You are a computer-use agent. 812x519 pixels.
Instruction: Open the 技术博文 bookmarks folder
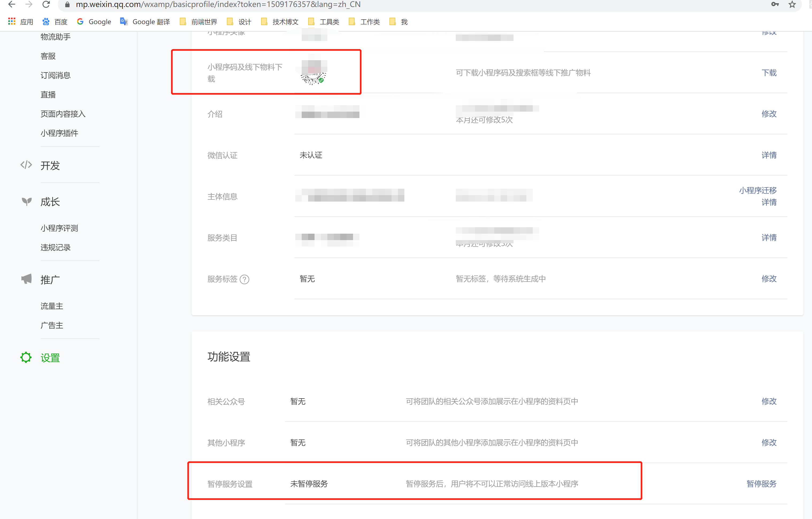click(280, 22)
